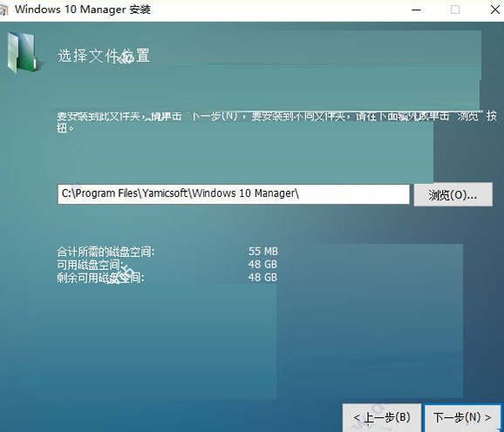The width and height of the screenshot is (504, 432).
Task: Click the installer icon in the title bar
Action: (x=3, y=10)
